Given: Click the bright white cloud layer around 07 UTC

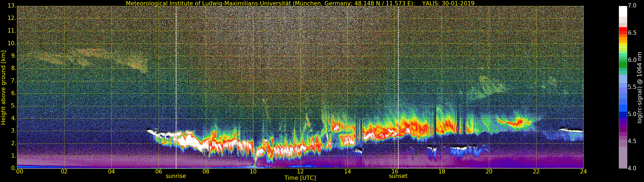Looking at the screenshot, I should (189, 141).
